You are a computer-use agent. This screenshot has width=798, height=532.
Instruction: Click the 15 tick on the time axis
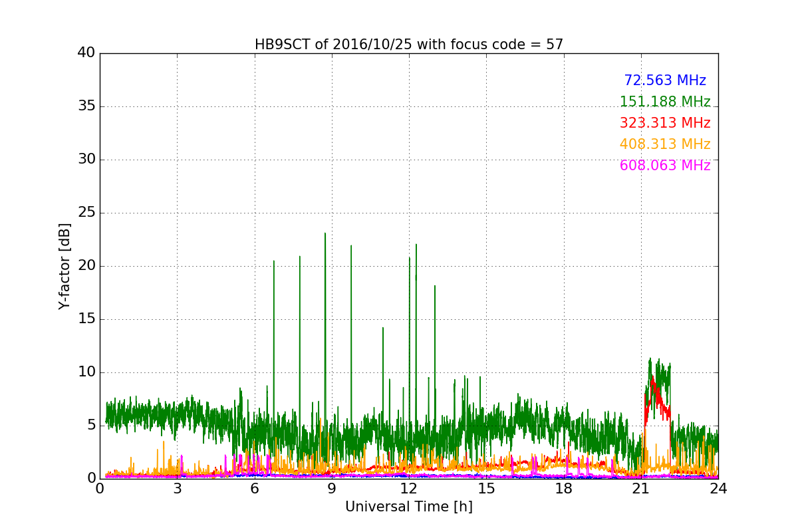(x=486, y=489)
